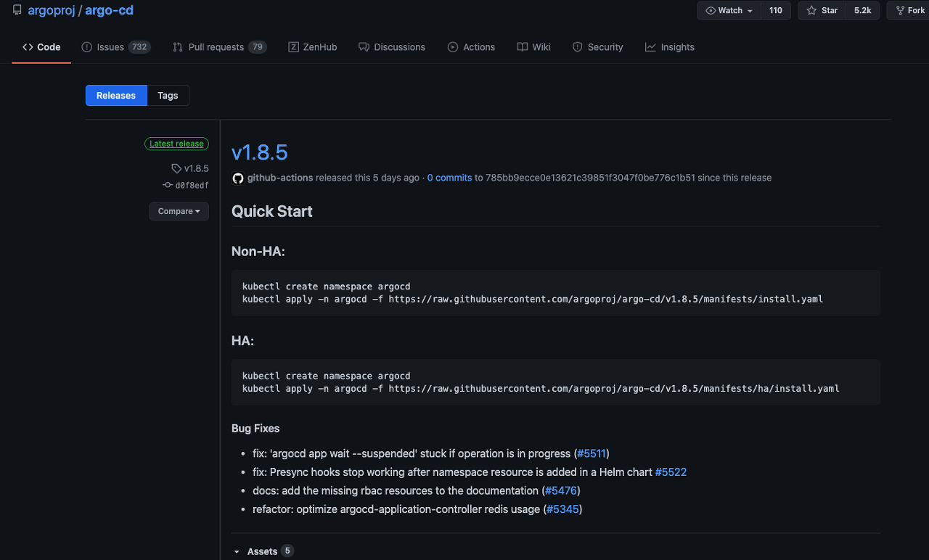The image size is (929, 560).
Task: Click the Wiki book icon
Action: pyautogui.click(x=523, y=47)
